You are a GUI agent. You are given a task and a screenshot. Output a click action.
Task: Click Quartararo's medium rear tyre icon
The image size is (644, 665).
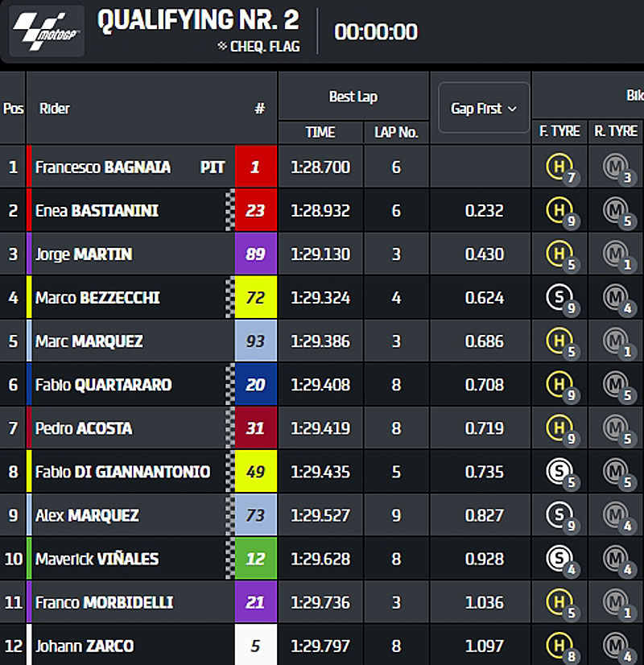615,385
